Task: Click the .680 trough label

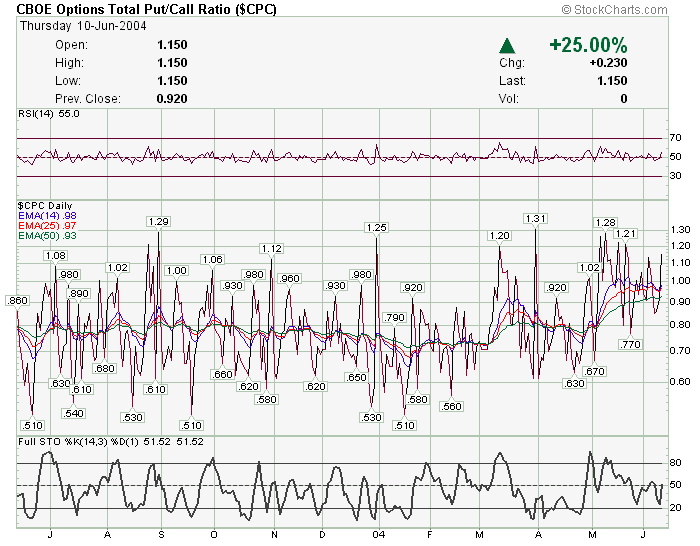Action: click(x=104, y=369)
